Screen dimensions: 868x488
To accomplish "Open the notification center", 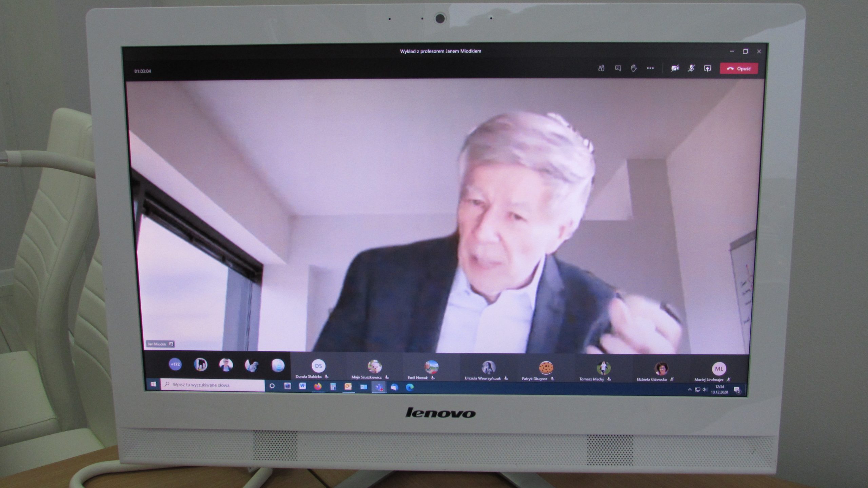I will (737, 390).
